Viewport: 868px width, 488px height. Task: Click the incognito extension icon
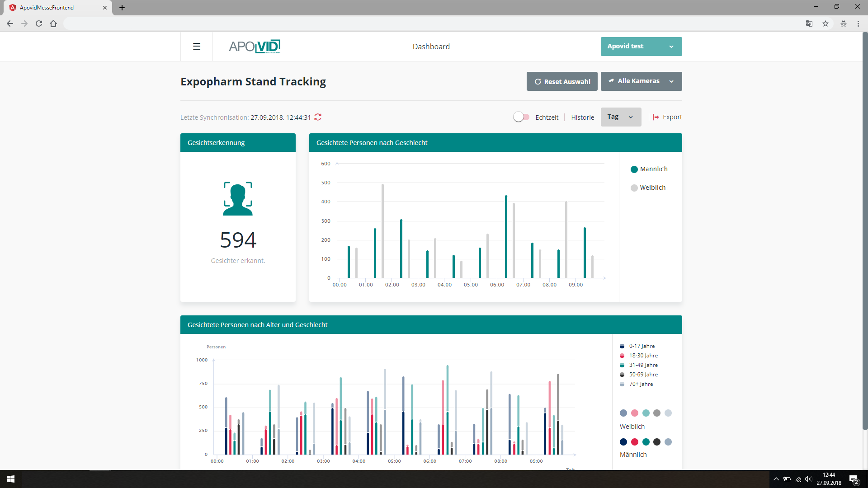tap(844, 23)
